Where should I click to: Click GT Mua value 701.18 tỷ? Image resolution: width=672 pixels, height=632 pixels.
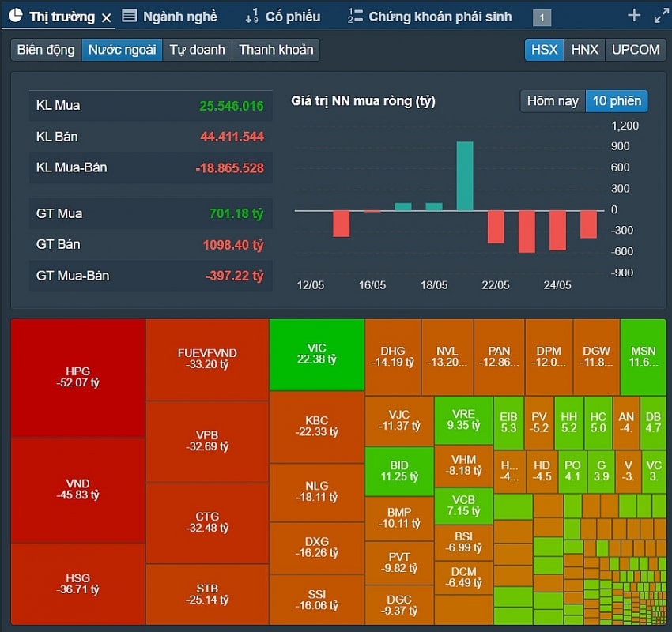[236, 213]
